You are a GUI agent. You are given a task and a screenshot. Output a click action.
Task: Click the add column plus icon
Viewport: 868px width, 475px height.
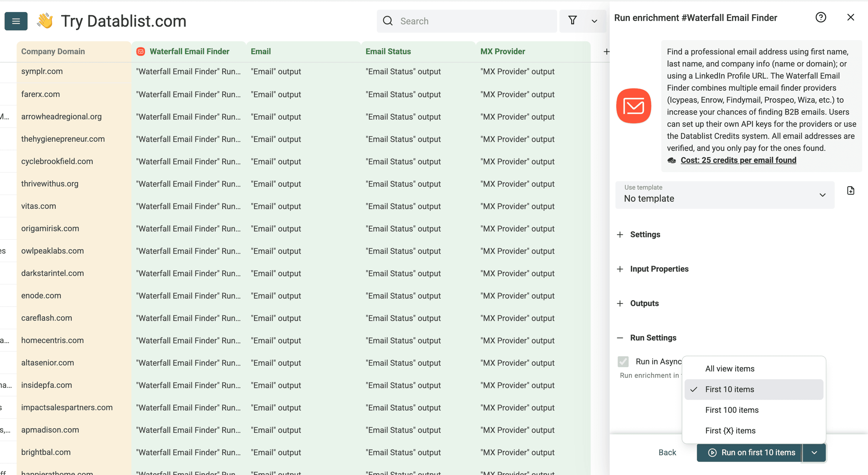(606, 52)
